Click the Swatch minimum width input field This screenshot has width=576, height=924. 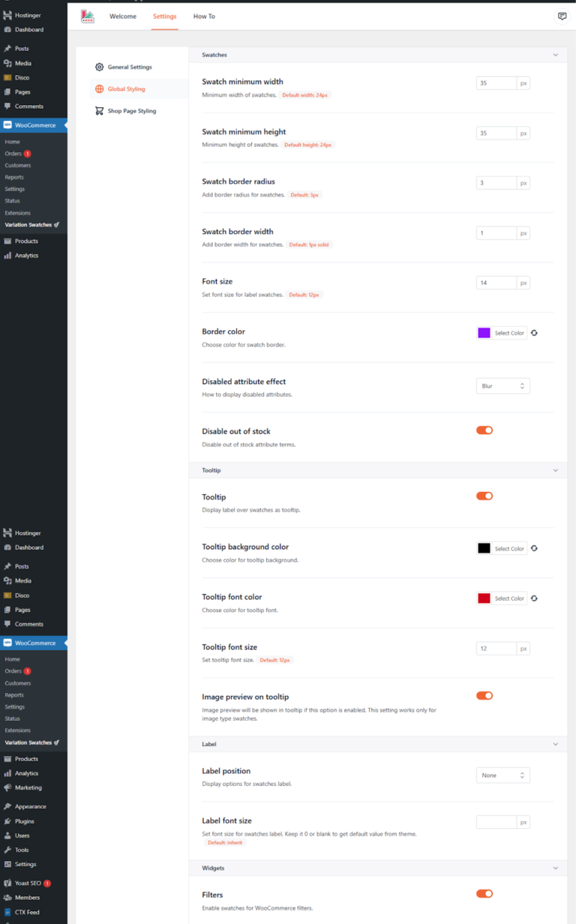pyautogui.click(x=496, y=82)
